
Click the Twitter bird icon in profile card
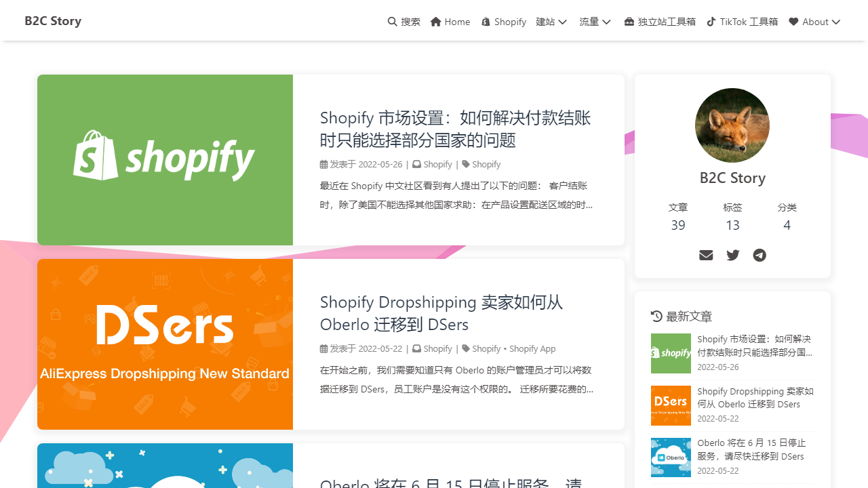coord(733,255)
